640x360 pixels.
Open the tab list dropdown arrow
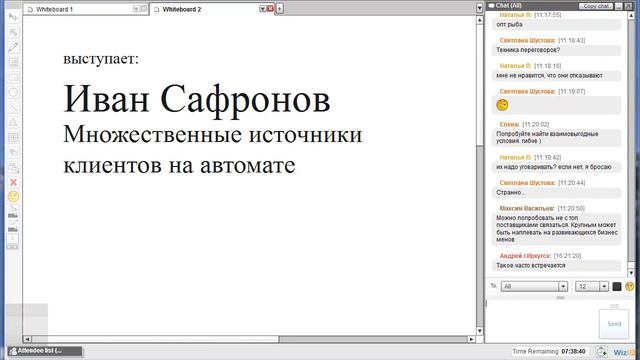pos(480,8)
